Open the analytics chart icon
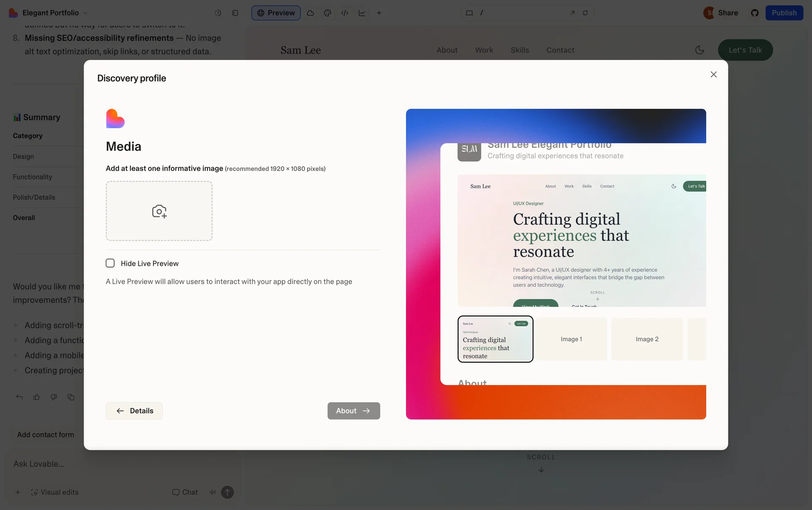 tap(362, 13)
